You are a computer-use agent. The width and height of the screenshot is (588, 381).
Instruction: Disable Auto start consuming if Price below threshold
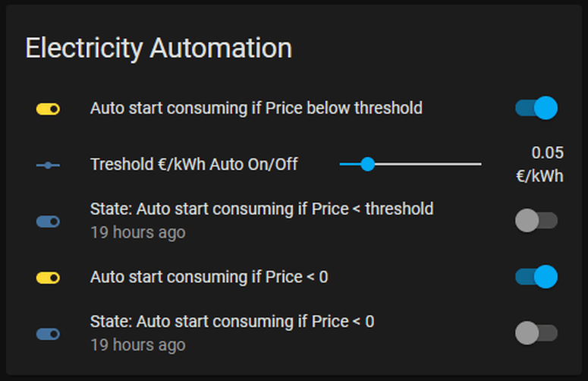(x=536, y=108)
